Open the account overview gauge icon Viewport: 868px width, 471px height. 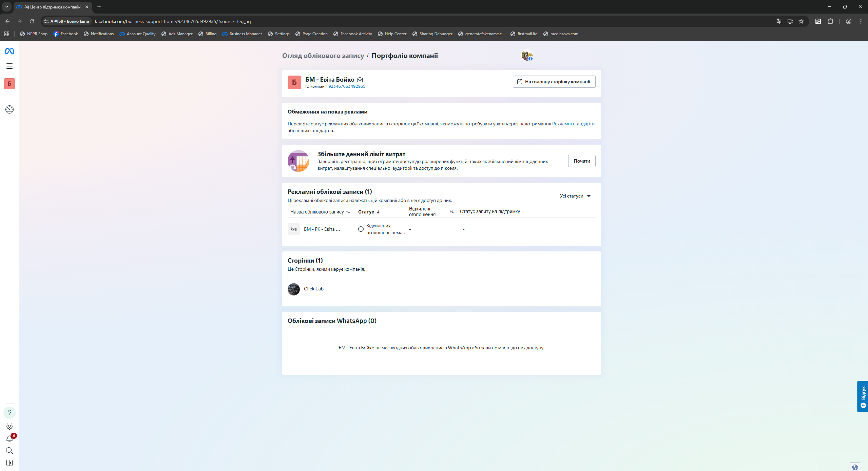(9, 109)
